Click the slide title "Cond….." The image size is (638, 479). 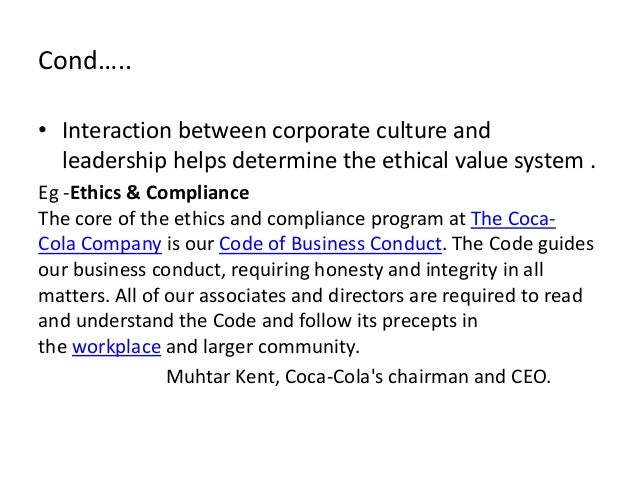[85, 60]
